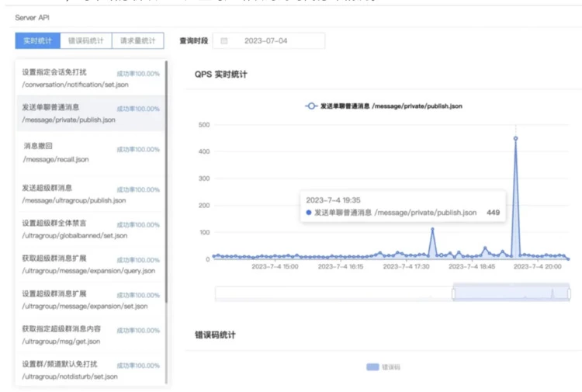Click the smaller chart spike near 17:30
The height and width of the screenshot is (392, 582).
tap(432, 229)
